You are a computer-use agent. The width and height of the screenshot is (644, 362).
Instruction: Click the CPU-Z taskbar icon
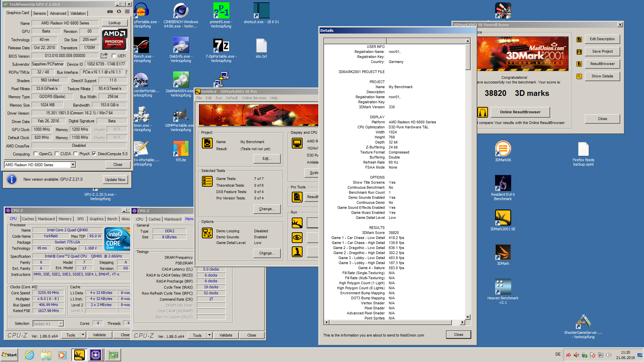tap(96, 355)
